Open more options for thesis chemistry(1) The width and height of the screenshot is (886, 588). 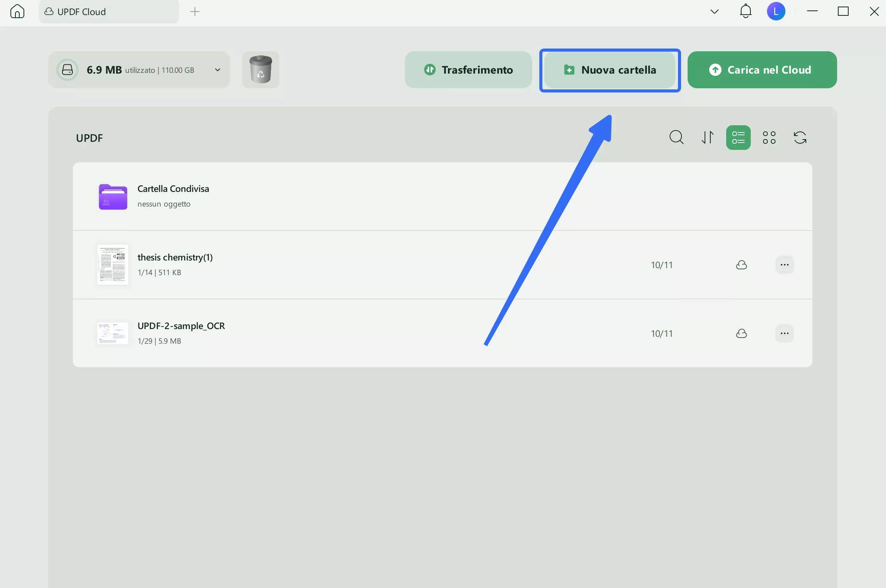pos(784,265)
